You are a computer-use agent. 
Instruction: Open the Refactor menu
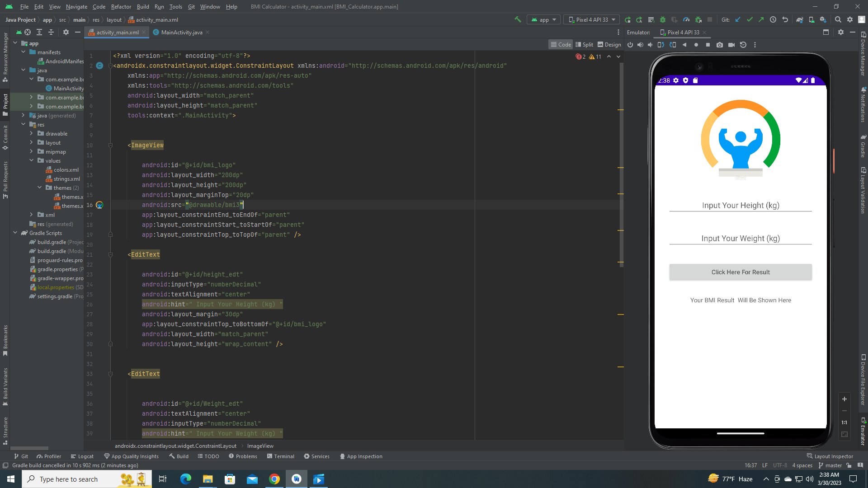coord(121,6)
